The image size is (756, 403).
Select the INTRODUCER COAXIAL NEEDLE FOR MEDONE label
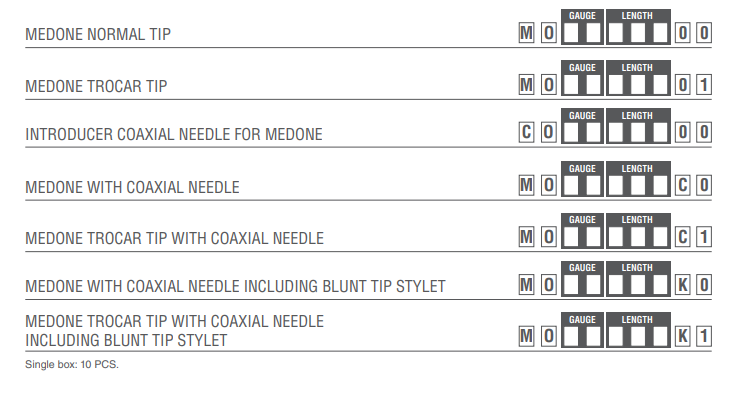(174, 134)
